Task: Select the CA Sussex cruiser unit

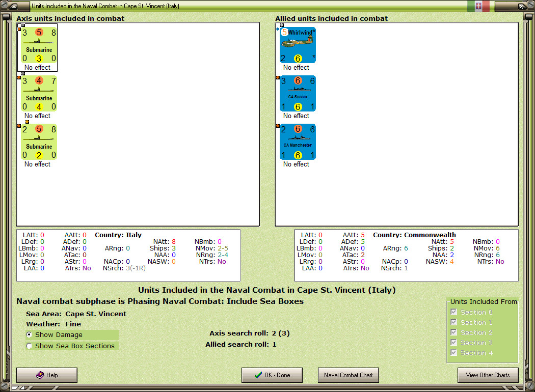Action: coord(298,94)
